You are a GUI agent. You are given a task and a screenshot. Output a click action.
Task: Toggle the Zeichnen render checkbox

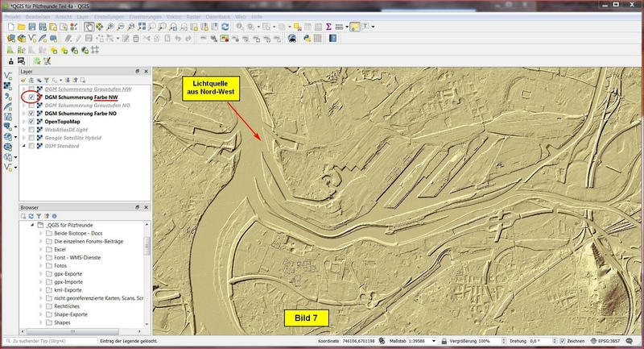click(562, 342)
